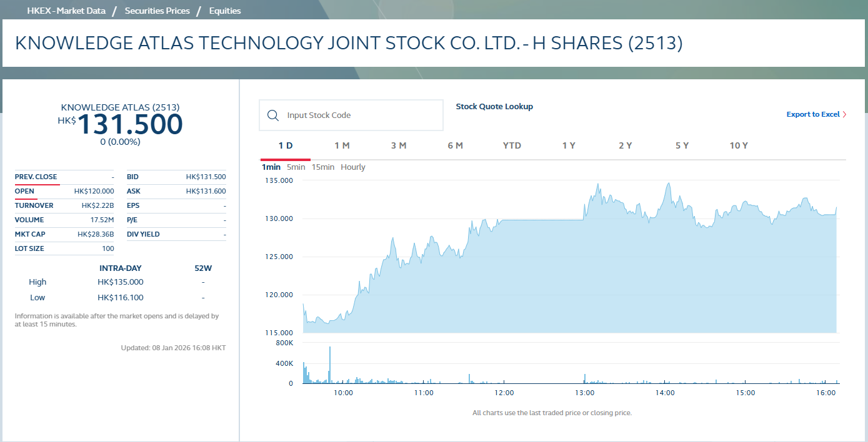Select the YTD chart range

[512, 145]
